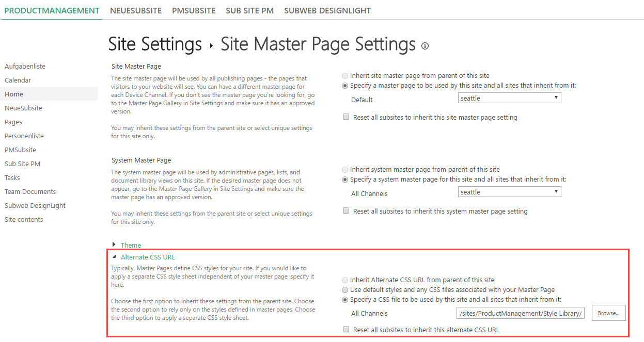
Task: Go to the Site Settings breadcrumb link
Action: 155,44
